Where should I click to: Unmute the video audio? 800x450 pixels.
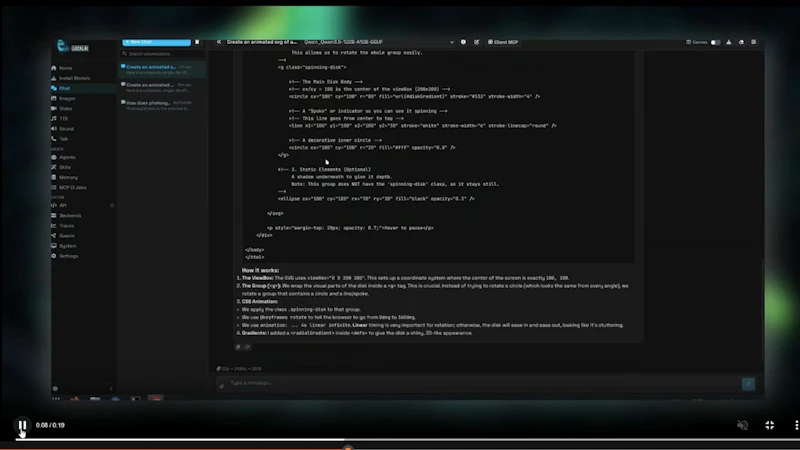coord(742,425)
